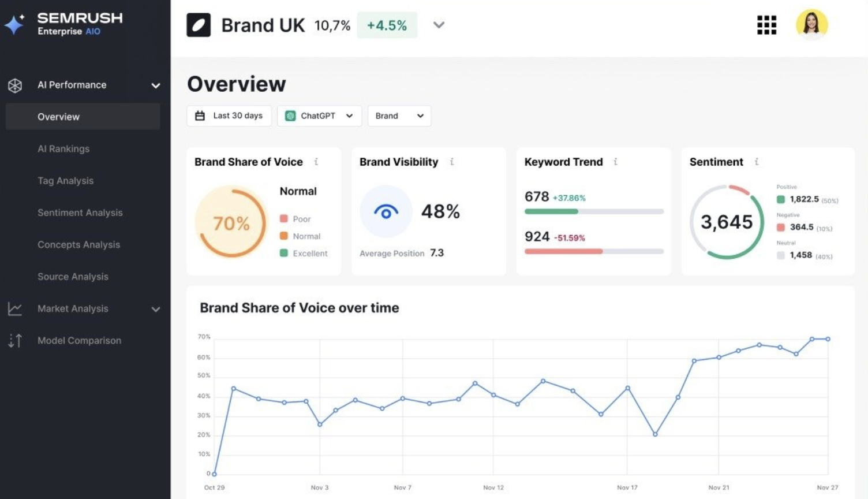Click the Brand Visibility eye icon
The image size is (868, 499).
point(386,211)
